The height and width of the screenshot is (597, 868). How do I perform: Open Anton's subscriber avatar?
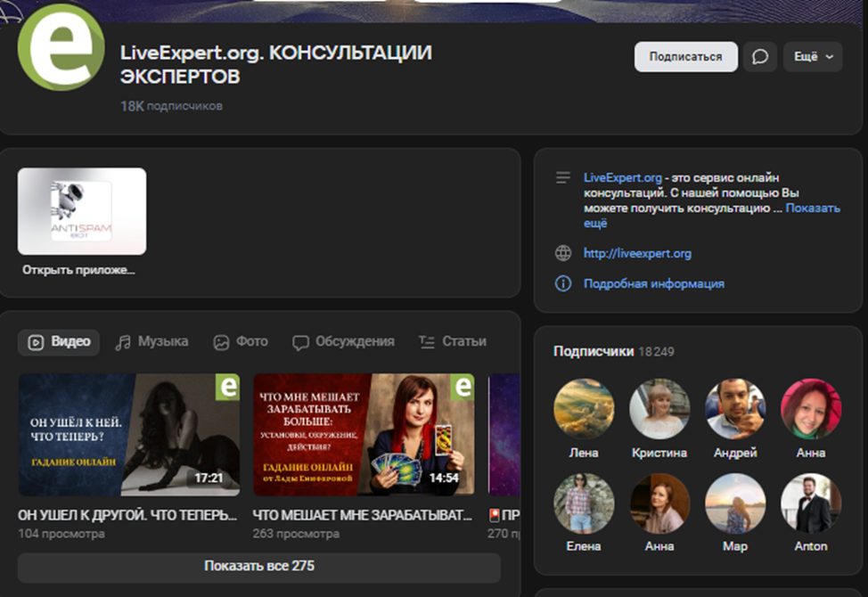[810, 503]
